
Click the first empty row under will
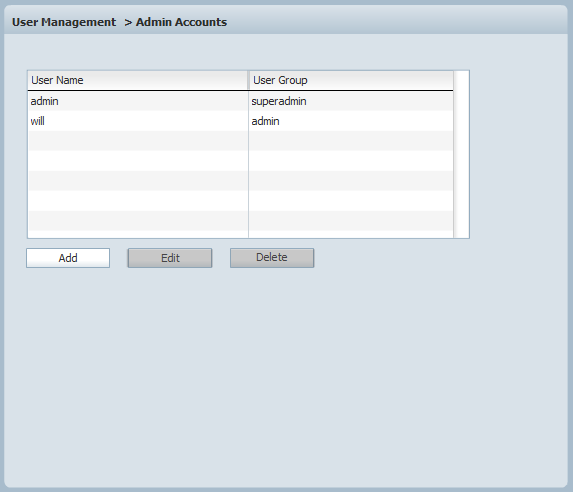240,141
